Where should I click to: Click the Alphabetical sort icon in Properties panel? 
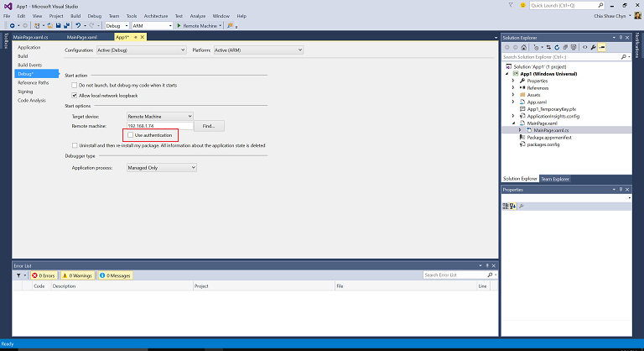(512, 207)
